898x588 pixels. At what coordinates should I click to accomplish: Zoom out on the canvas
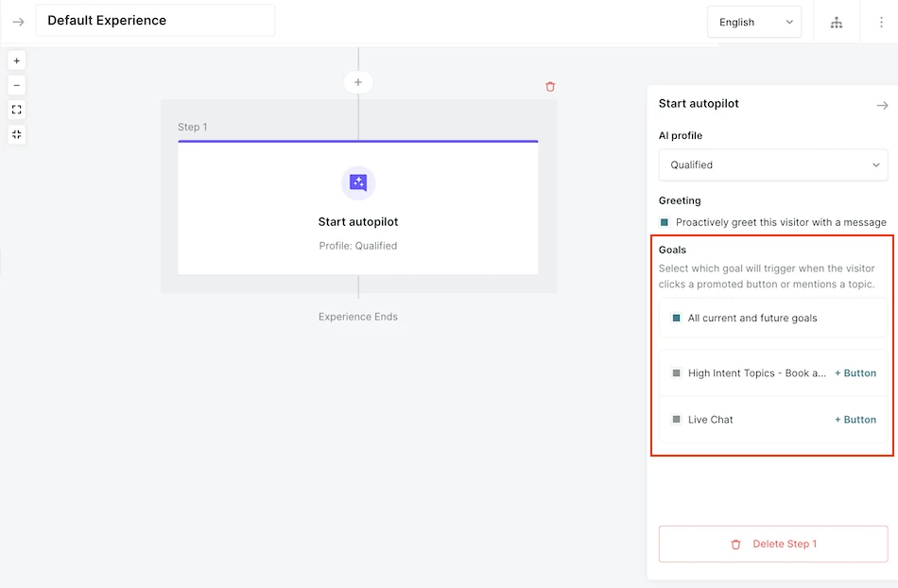click(17, 85)
